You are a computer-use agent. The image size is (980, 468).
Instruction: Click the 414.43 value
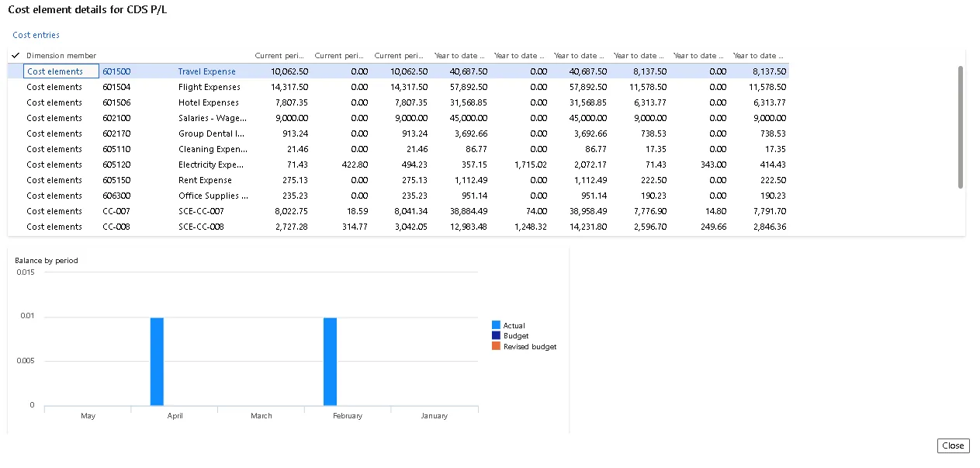click(772, 165)
